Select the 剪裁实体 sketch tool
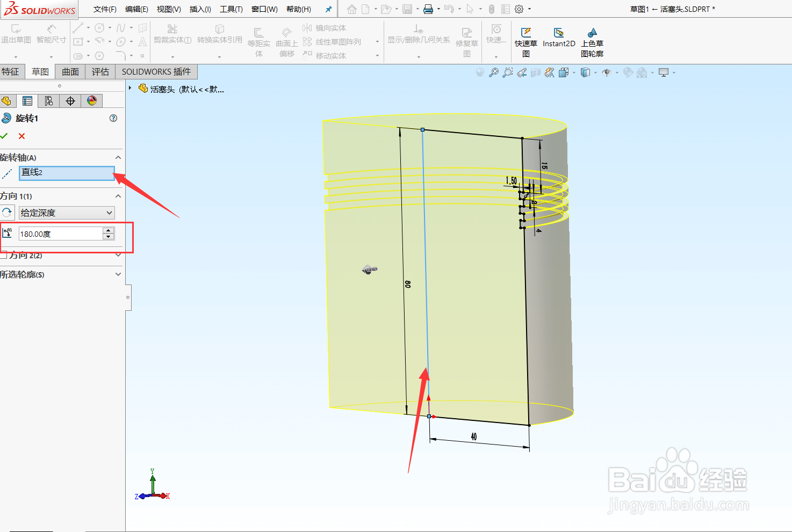Screen dimensions: 792x532 pos(171,34)
